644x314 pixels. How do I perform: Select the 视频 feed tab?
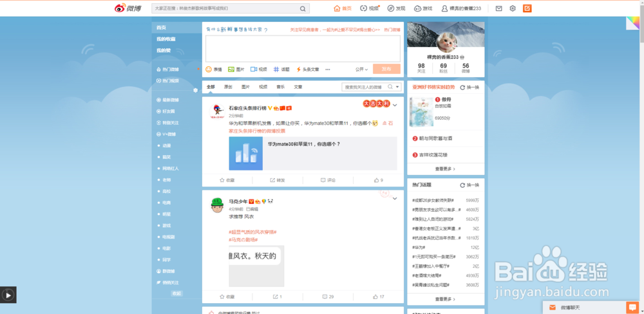point(263,87)
